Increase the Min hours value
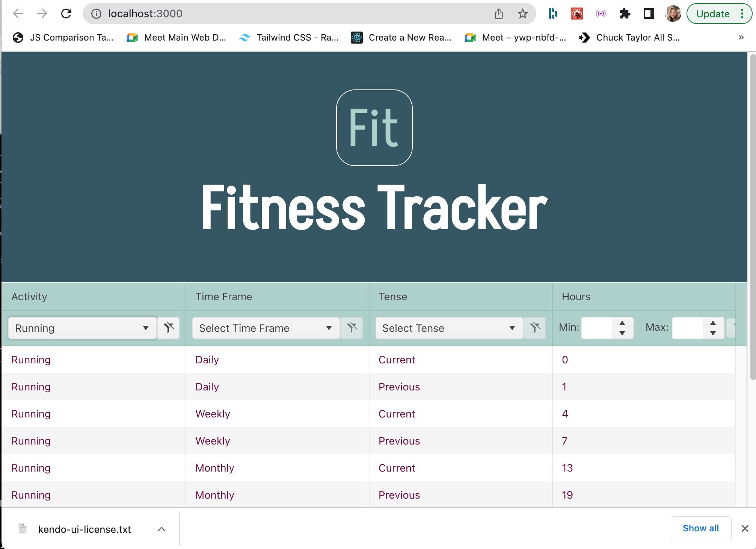The height and width of the screenshot is (549, 756). [622, 323]
